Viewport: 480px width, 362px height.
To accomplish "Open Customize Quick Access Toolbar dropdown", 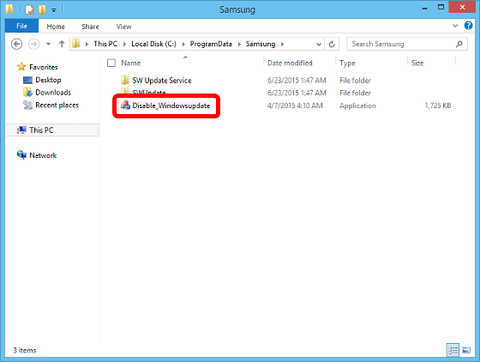I will pyautogui.click(x=54, y=10).
